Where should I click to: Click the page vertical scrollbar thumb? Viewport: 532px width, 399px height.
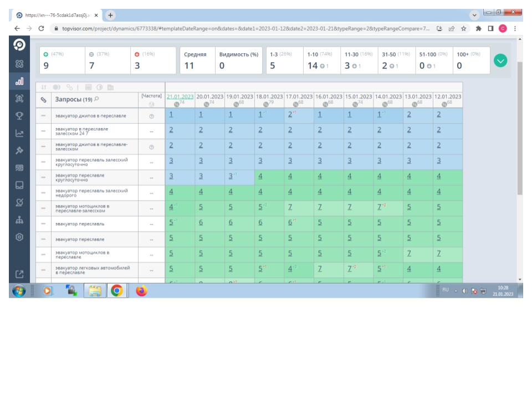(520, 128)
